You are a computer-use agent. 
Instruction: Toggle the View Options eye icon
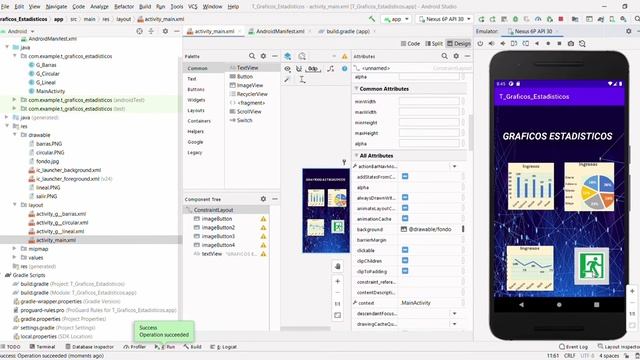click(x=287, y=69)
